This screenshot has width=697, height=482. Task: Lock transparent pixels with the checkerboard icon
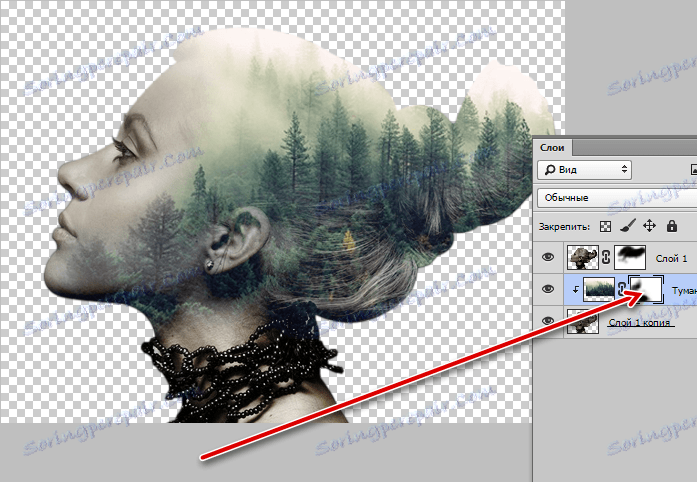coord(605,226)
